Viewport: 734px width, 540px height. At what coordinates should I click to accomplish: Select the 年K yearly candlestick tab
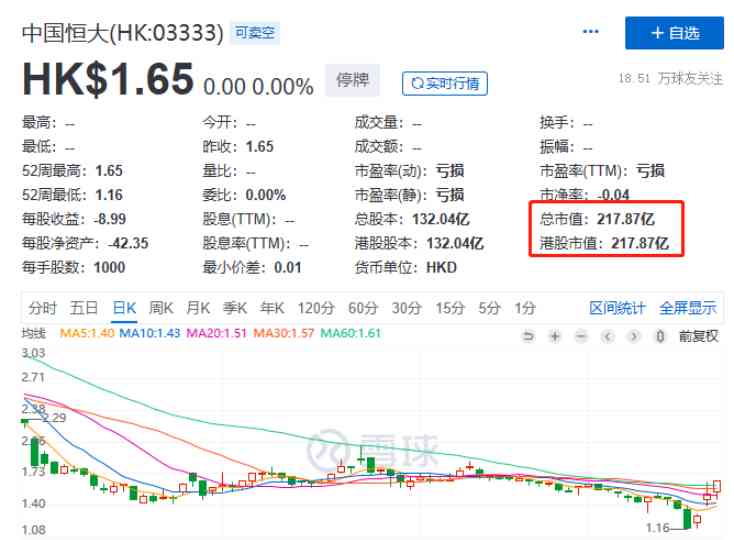click(272, 308)
